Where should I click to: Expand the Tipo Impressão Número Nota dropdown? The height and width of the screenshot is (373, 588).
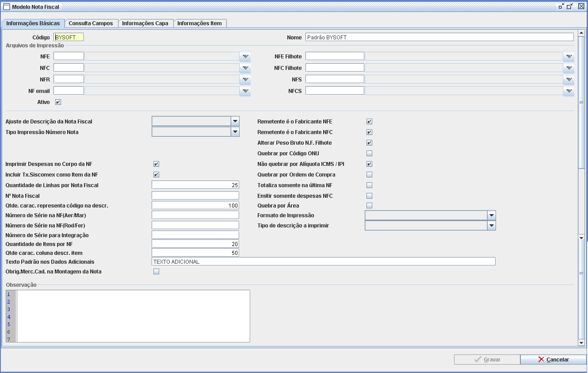coord(235,132)
